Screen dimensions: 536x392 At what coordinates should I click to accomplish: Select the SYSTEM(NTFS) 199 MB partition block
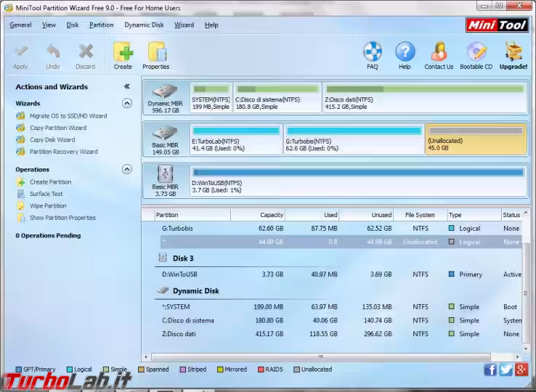[x=211, y=97]
